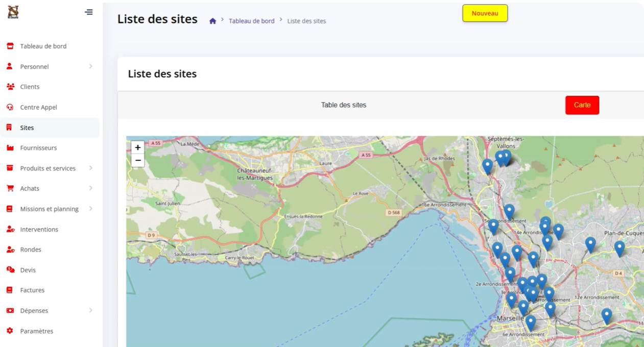Image resolution: width=644 pixels, height=347 pixels.
Task: Click the Clients group icon
Action: click(x=10, y=87)
